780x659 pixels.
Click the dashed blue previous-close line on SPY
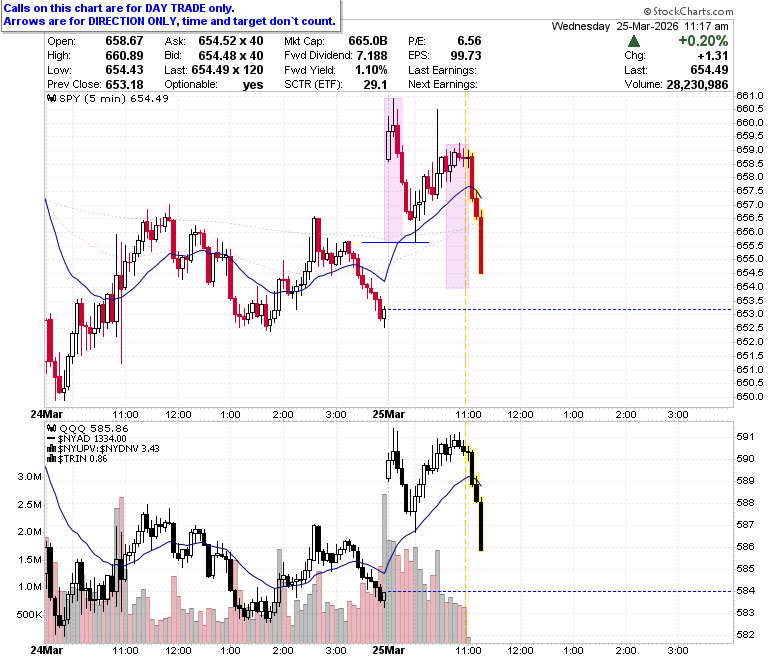point(559,309)
